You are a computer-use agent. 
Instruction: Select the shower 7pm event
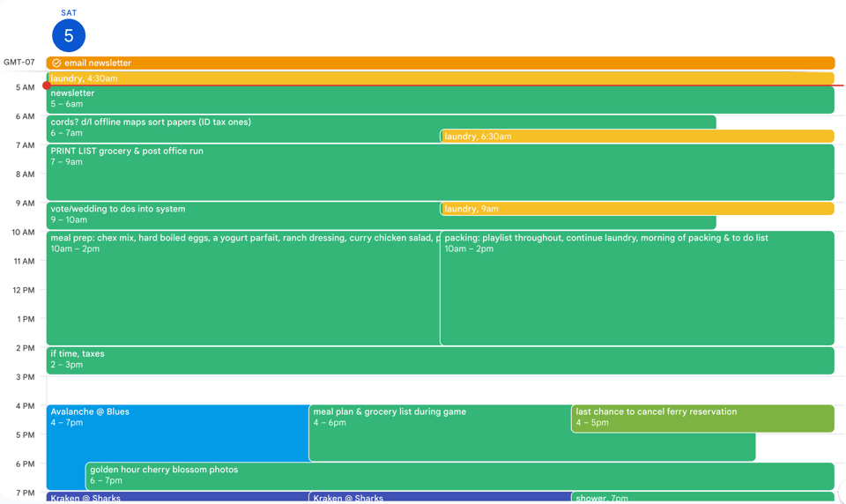pyautogui.click(x=702, y=498)
